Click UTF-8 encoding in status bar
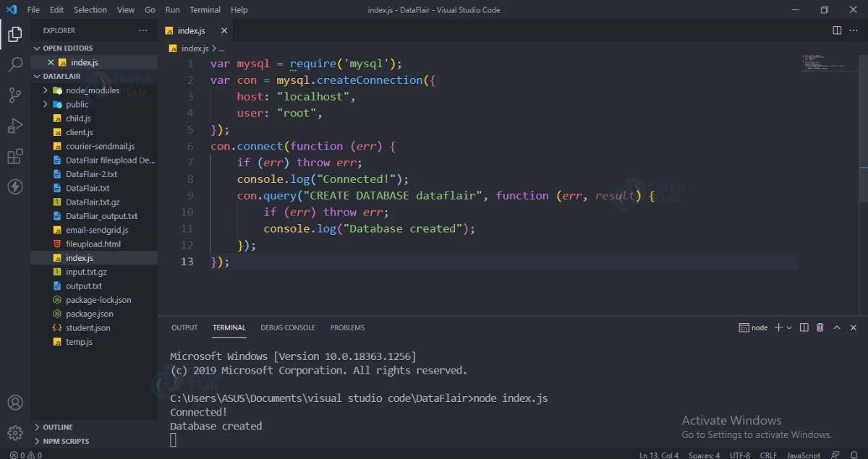 (x=740, y=455)
